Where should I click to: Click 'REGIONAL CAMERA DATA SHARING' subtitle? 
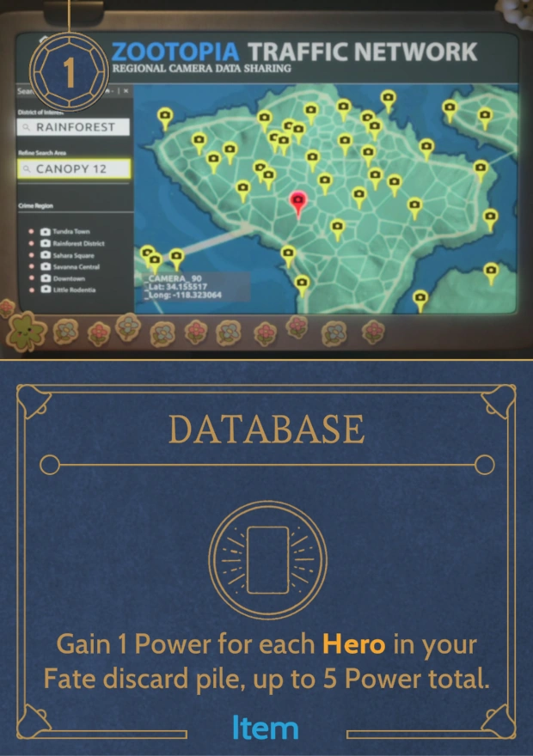202,69
